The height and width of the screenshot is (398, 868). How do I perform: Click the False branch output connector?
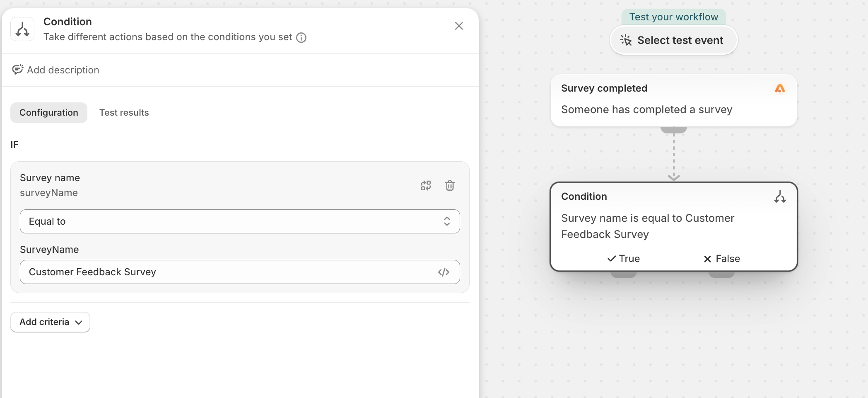coord(722,274)
